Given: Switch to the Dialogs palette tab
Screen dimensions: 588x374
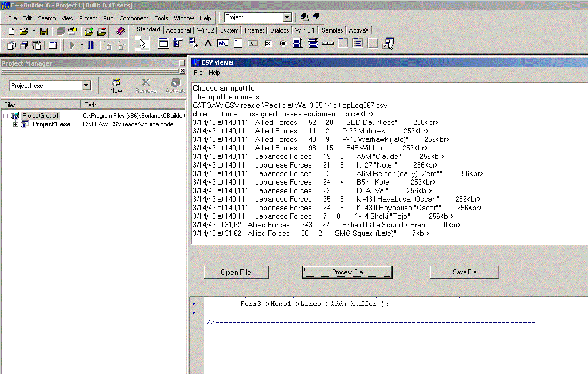Looking at the screenshot, I should pos(279,30).
